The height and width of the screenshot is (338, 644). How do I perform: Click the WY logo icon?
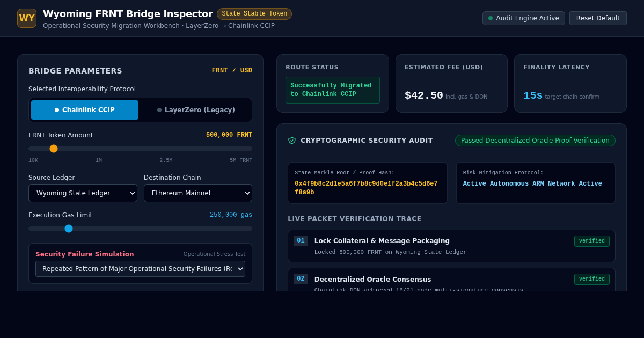tap(27, 18)
